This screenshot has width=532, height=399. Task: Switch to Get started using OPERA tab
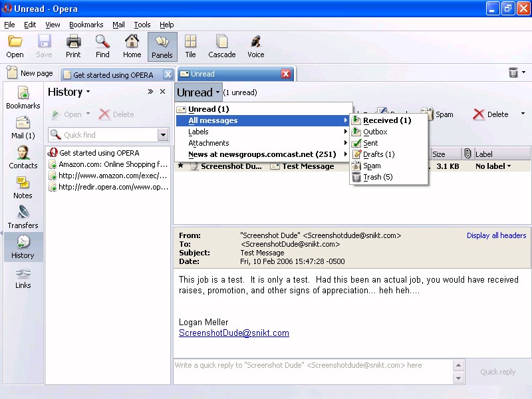112,74
